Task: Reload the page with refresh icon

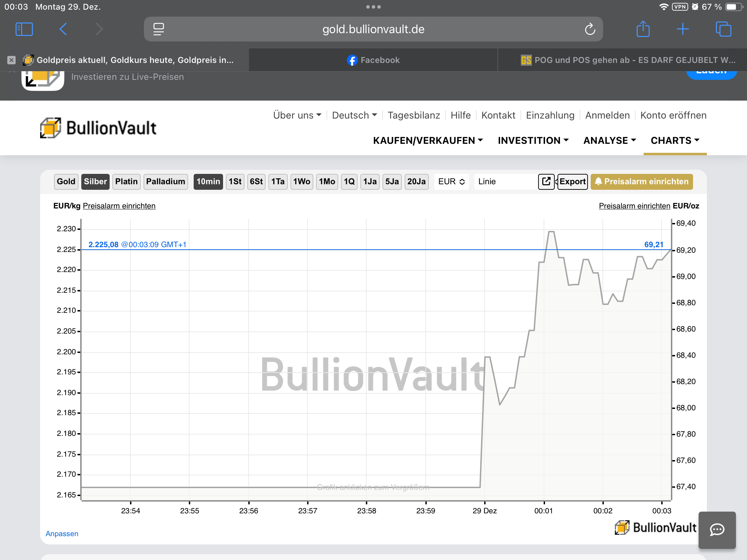Action: click(590, 29)
